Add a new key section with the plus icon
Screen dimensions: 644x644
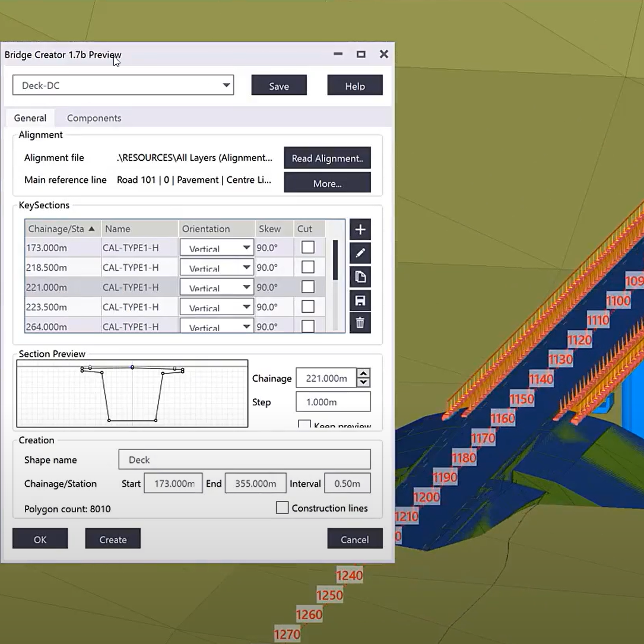[x=360, y=229]
